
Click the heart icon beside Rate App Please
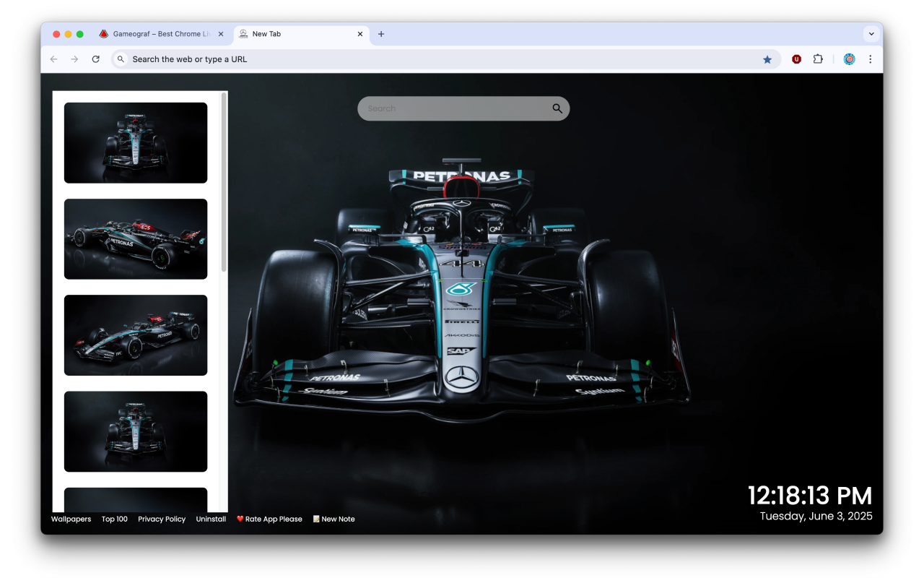[240, 519]
